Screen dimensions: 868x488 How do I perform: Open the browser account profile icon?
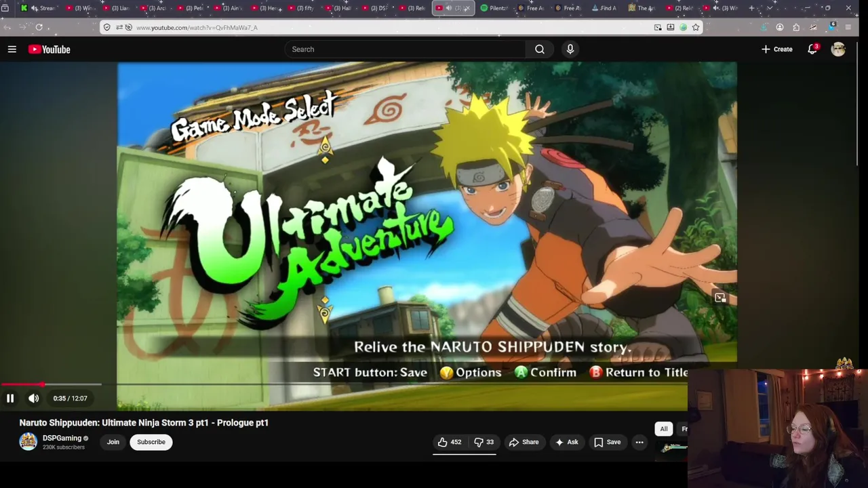point(780,27)
